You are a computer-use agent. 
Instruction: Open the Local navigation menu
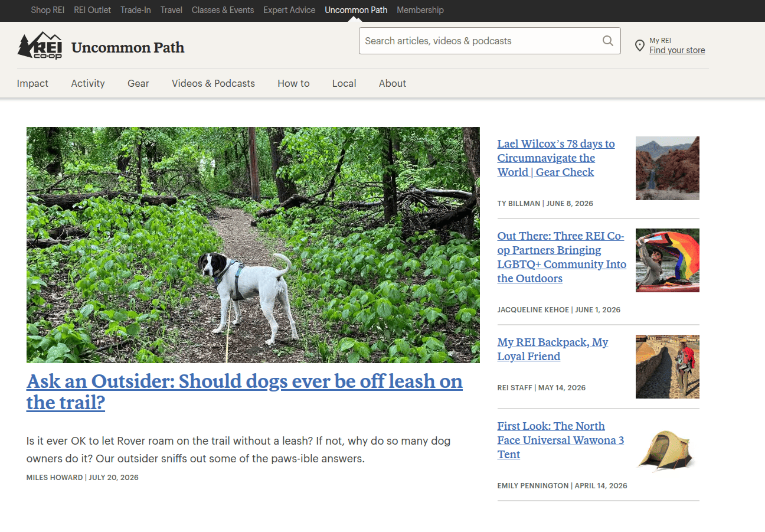(x=344, y=83)
